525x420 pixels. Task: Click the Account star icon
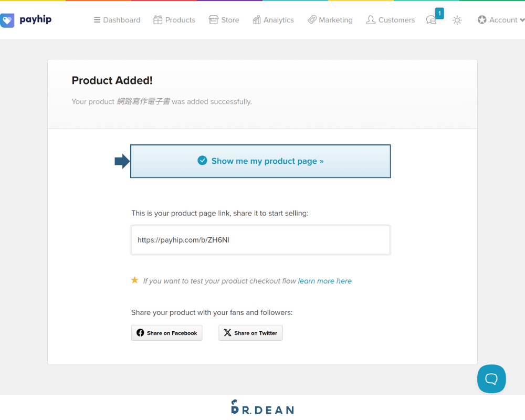[x=482, y=20]
